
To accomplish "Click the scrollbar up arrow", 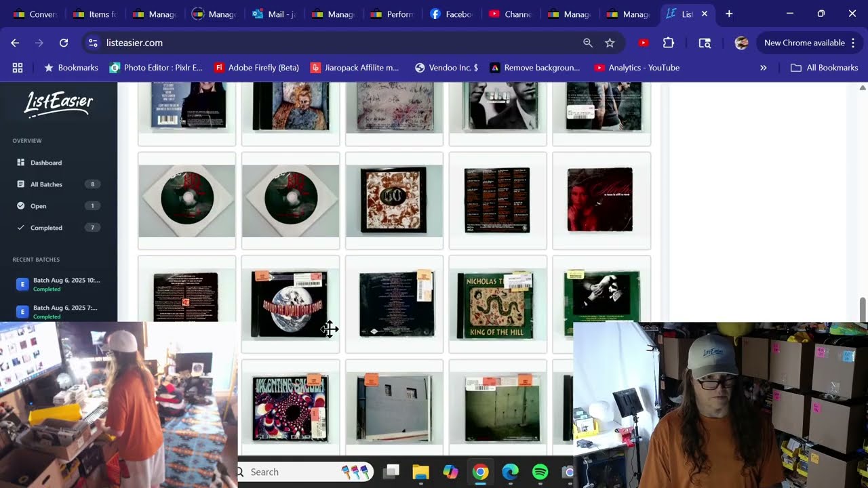I will 863,87.
